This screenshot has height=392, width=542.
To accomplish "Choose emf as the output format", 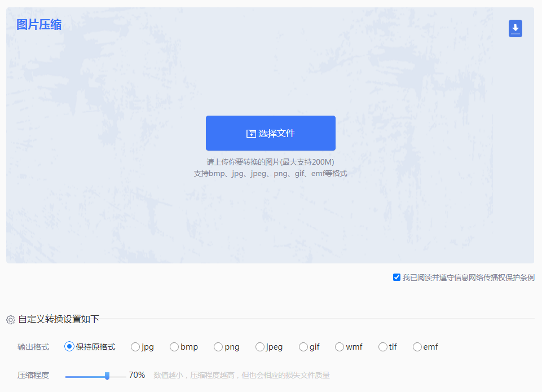I will (x=416, y=346).
